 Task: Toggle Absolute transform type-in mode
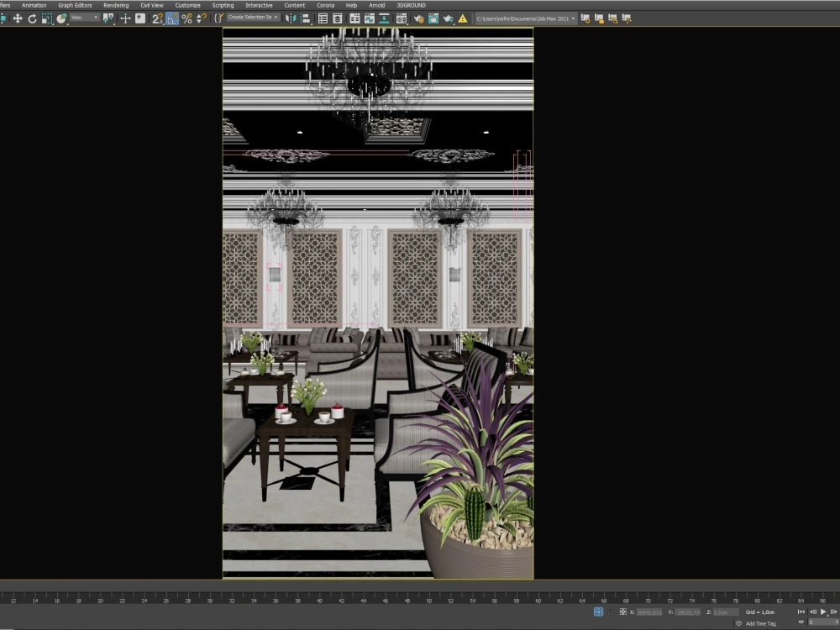622,612
